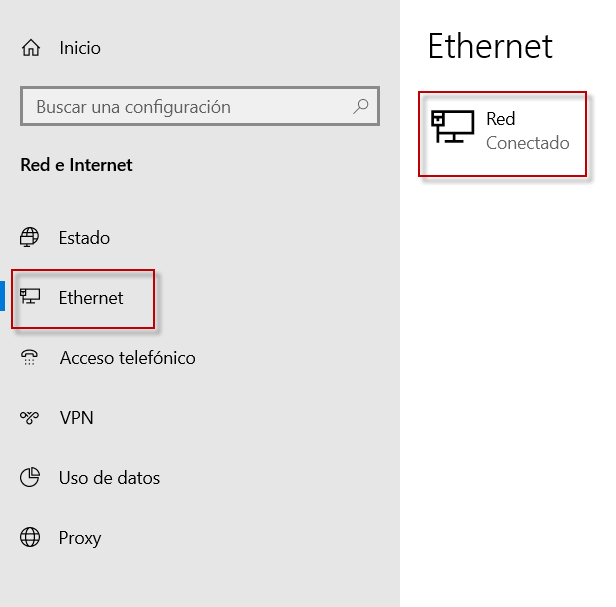Click the Proxy globe icon

(30, 538)
